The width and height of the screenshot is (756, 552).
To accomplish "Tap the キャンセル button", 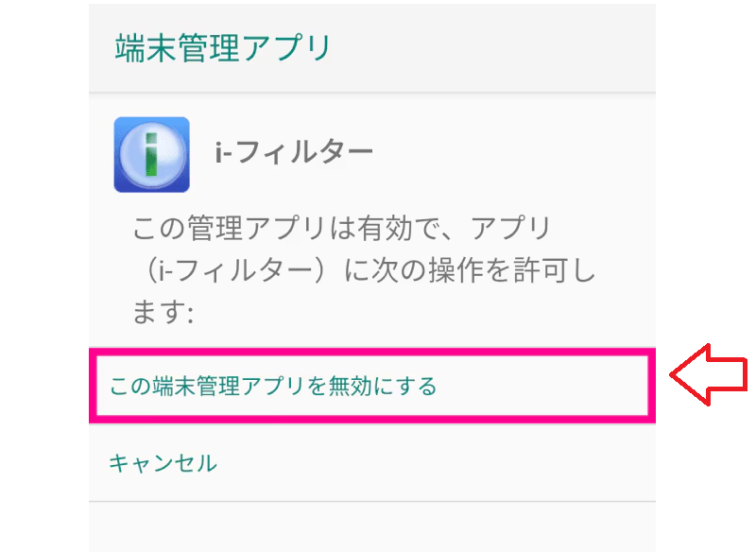I will click(163, 463).
